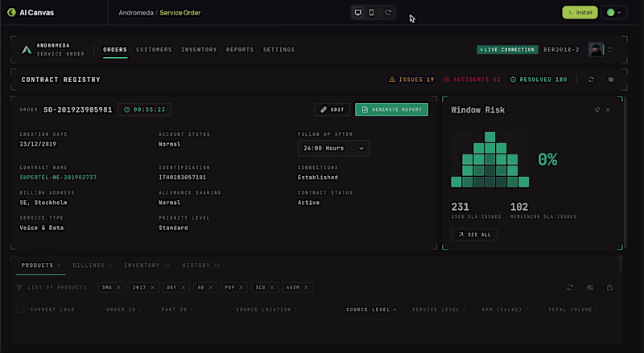Click the 0% risk value
Image resolution: width=644 pixels, height=353 pixels.
pos(547,159)
